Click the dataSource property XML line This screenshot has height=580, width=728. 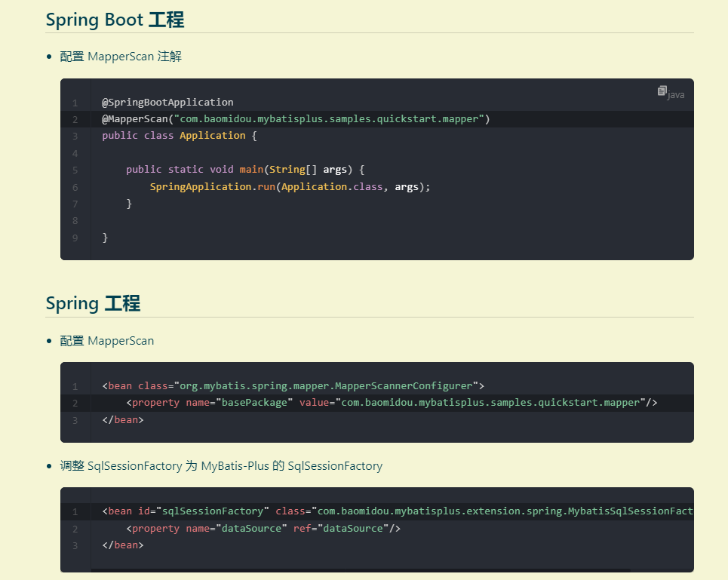pos(263,529)
